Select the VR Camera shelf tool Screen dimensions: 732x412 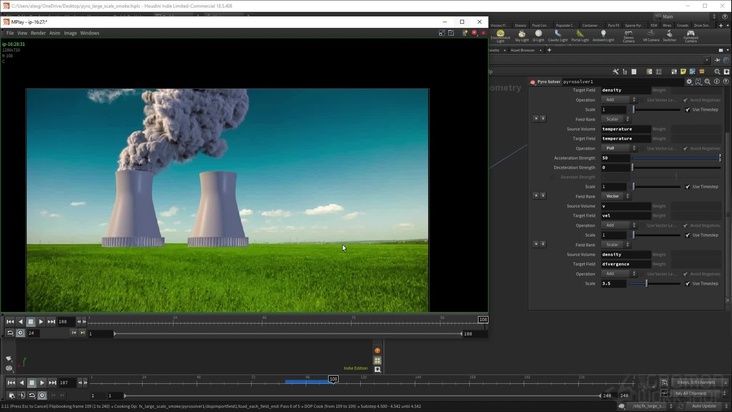[x=651, y=35]
